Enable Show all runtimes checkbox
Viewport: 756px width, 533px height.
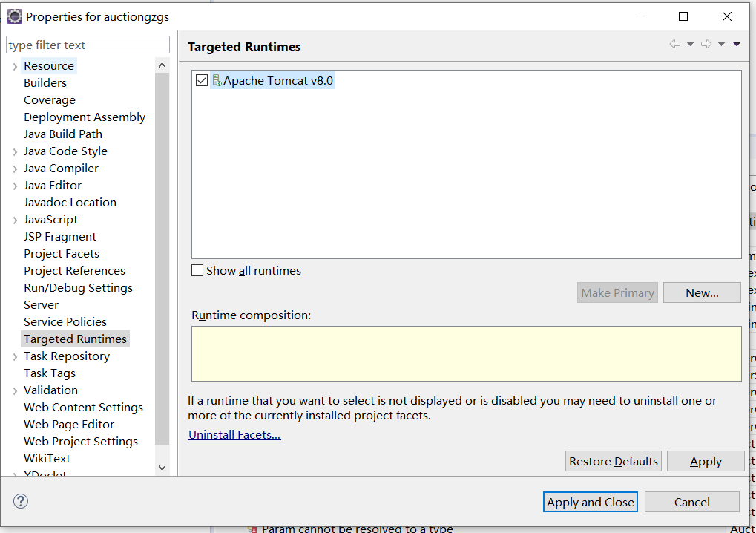pos(197,271)
